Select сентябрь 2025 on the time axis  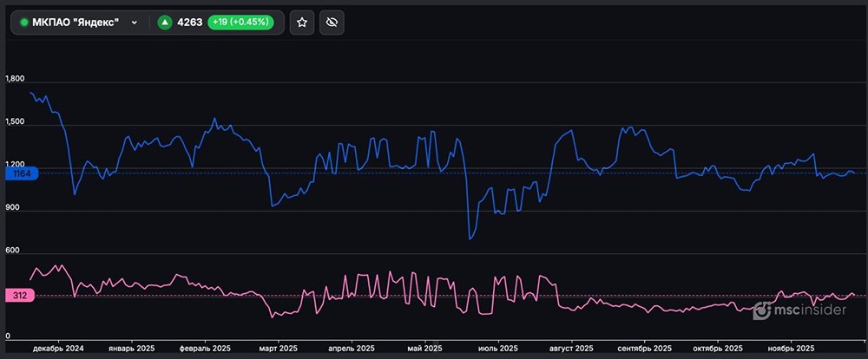(x=644, y=347)
